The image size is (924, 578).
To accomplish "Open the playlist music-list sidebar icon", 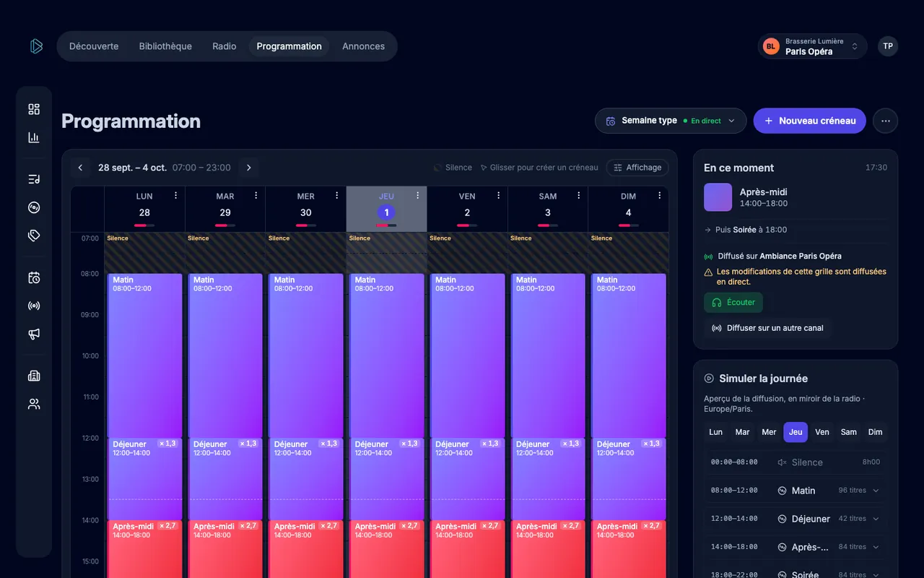I will [x=34, y=179].
